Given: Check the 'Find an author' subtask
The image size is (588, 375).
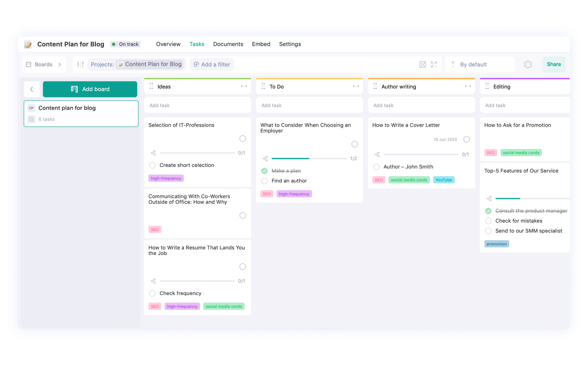Looking at the screenshot, I should (265, 181).
